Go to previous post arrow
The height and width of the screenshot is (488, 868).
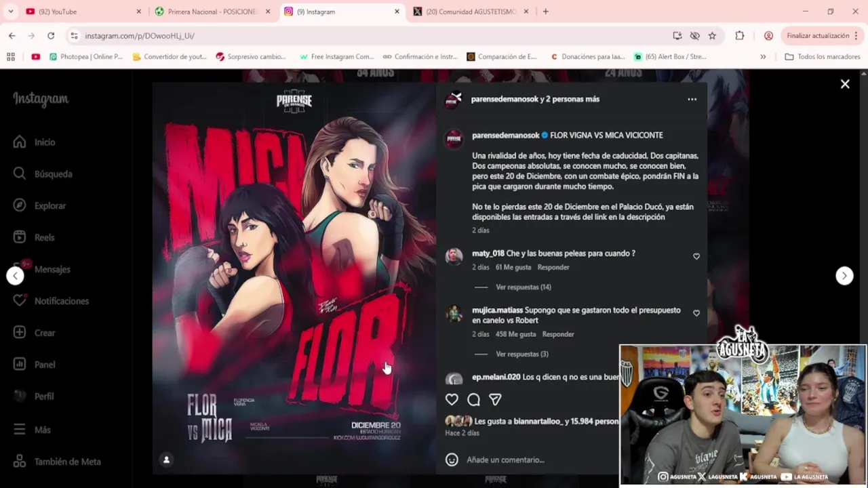pos(15,275)
